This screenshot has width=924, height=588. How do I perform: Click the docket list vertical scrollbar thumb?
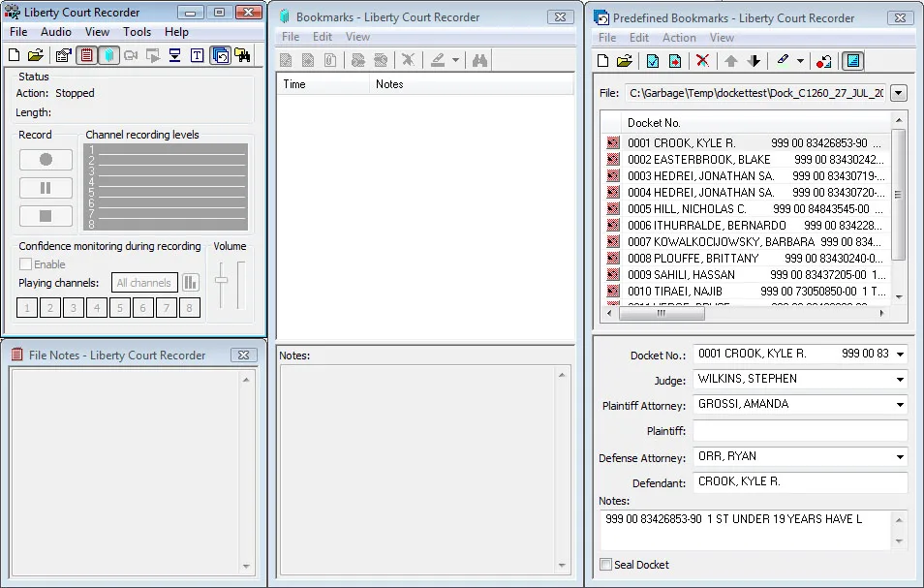(x=898, y=194)
